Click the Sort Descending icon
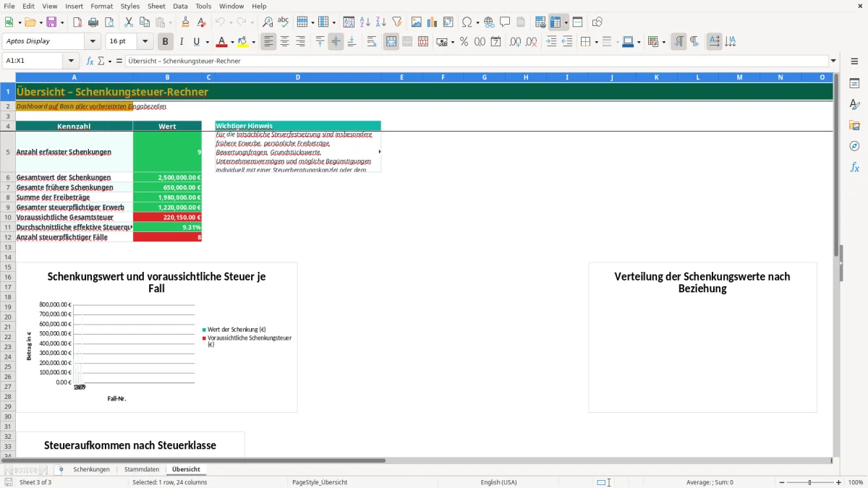 click(x=381, y=22)
